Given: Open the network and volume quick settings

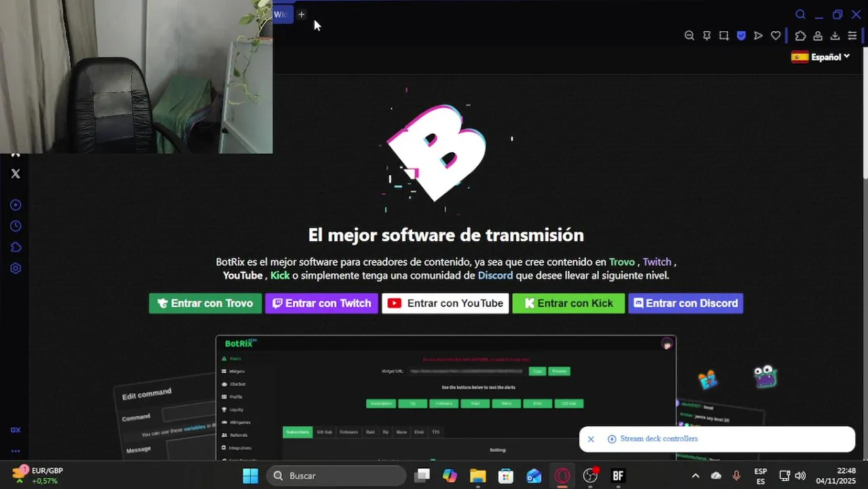Looking at the screenshot, I should pyautogui.click(x=792, y=476).
